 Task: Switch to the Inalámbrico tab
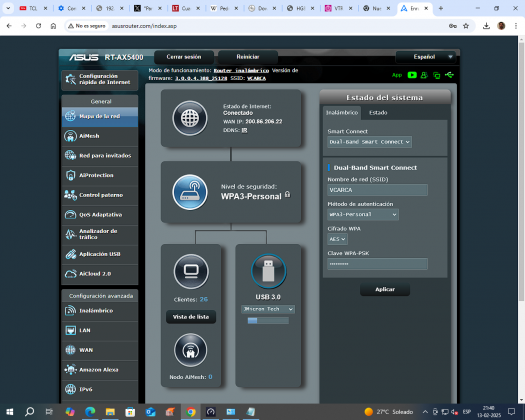point(342,113)
